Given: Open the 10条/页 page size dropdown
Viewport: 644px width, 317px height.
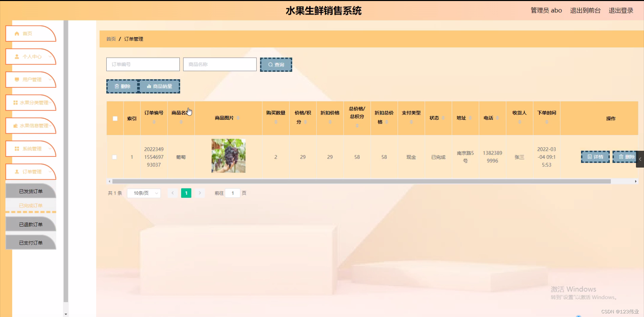Looking at the screenshot, I should tap(144, 193).
